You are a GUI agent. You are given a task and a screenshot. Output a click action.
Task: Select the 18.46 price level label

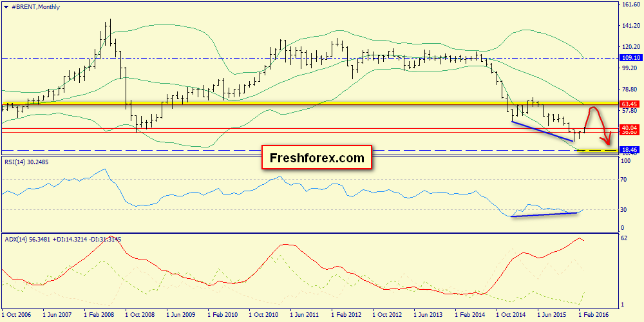(630, 150)
